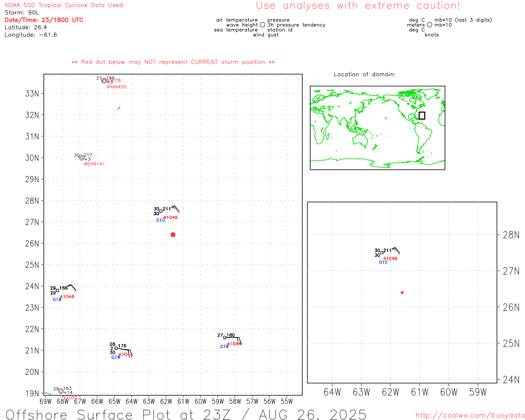
Task: Click buoy 41049 circle in inset map
Action: tap(381, 253)
